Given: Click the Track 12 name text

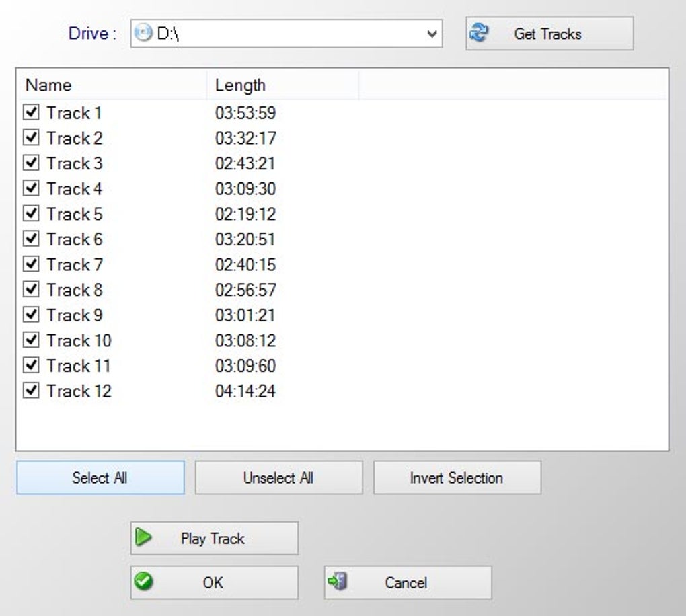Looking at the screenshot, I should [x=79, y=391].
